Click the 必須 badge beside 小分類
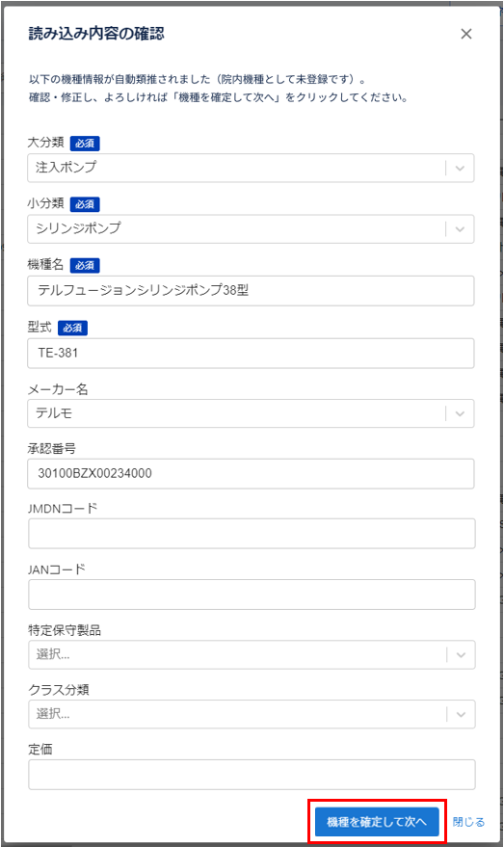Image resolution: width=504 pixels, height=847 pixels. point(85,204)
